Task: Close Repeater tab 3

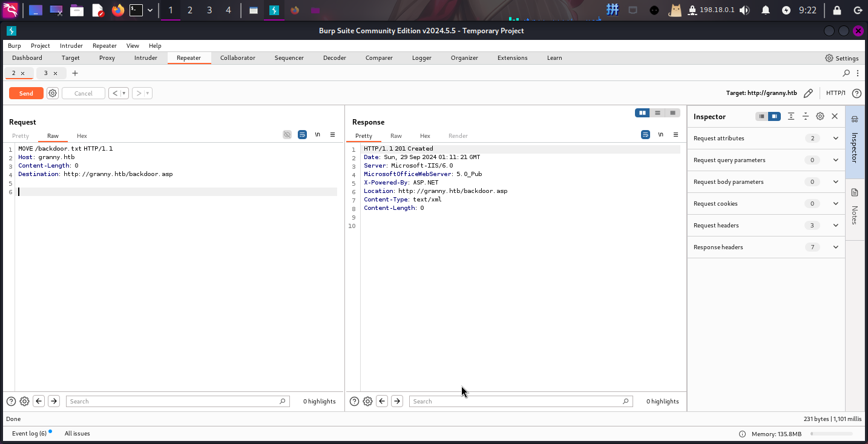Action: pyautogui.click(x=55, y=73)
